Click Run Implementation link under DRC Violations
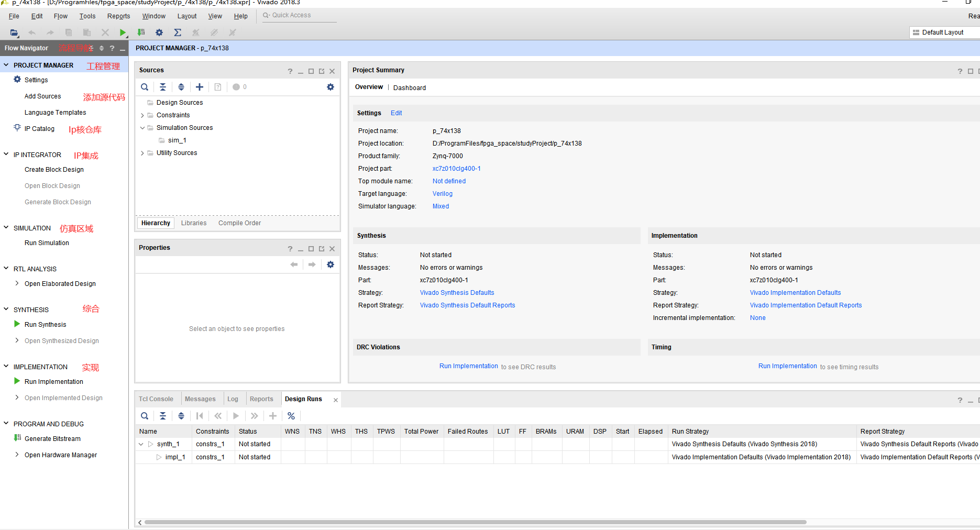 (x=469, y=366)
